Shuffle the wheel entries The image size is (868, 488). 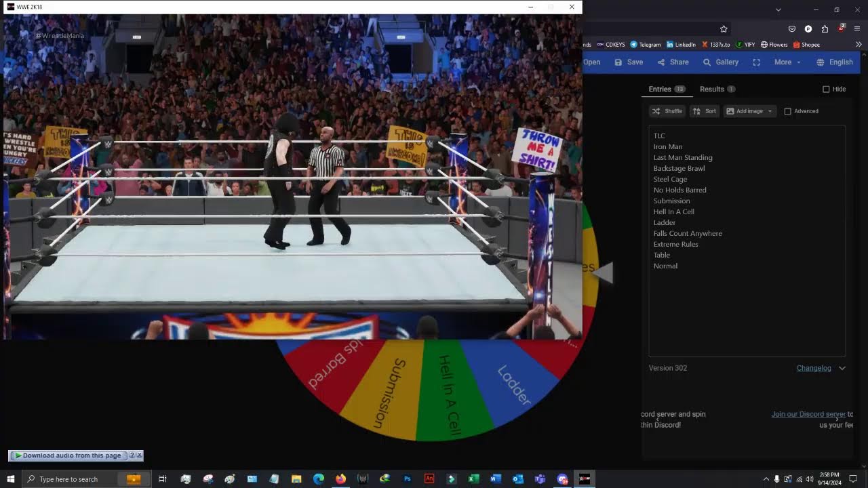coord(667,111)
